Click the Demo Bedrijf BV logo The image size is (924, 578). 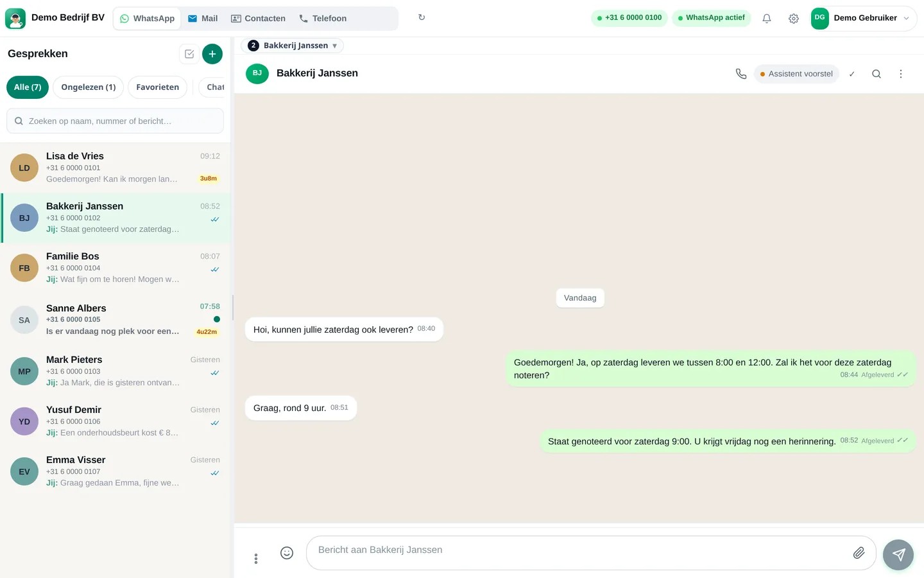(15, 19)
